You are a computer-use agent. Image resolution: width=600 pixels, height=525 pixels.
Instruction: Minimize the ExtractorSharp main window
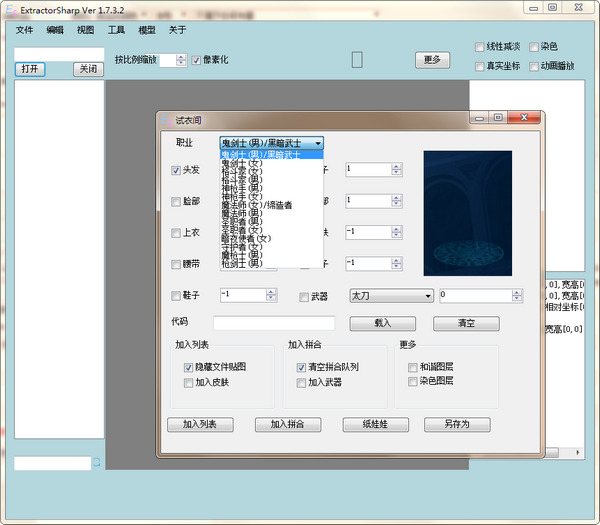[x=534, y=8]
